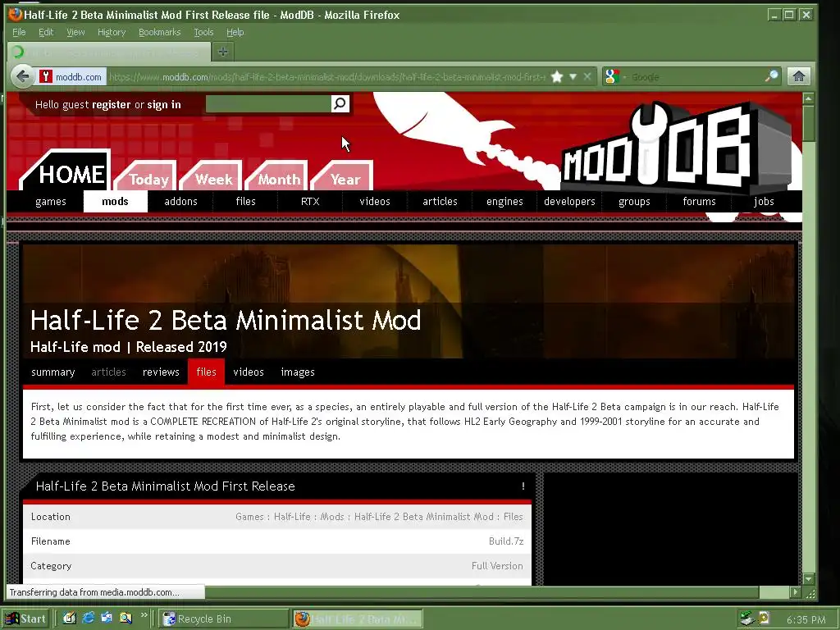
Task: Open the videos item in the black navigation bar
Action: (375, 202)
